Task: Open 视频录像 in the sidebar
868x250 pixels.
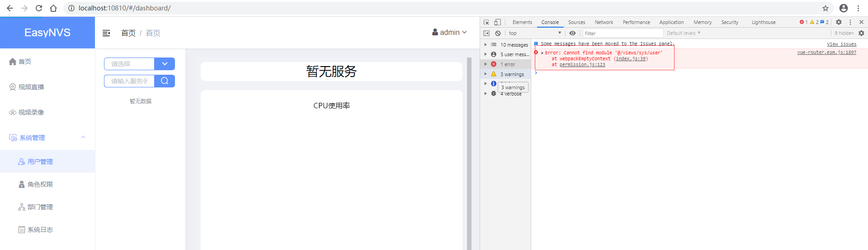Action: [x=47, y=112]
